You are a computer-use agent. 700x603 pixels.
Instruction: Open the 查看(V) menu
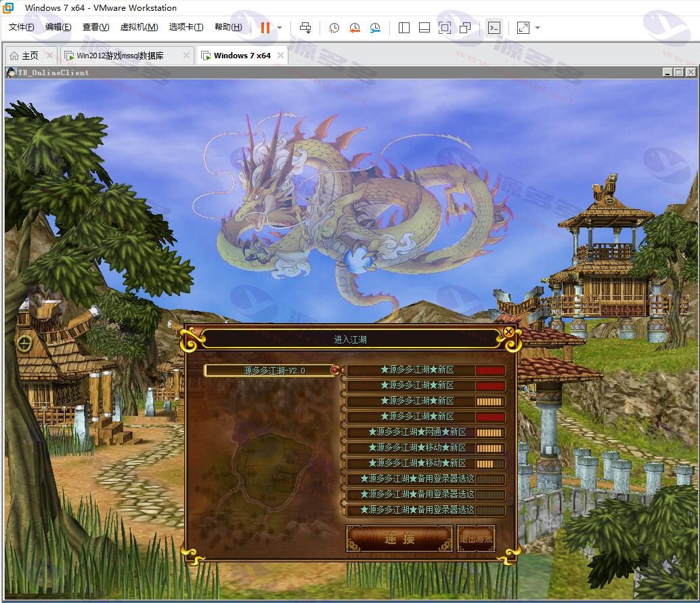point(95,27)
